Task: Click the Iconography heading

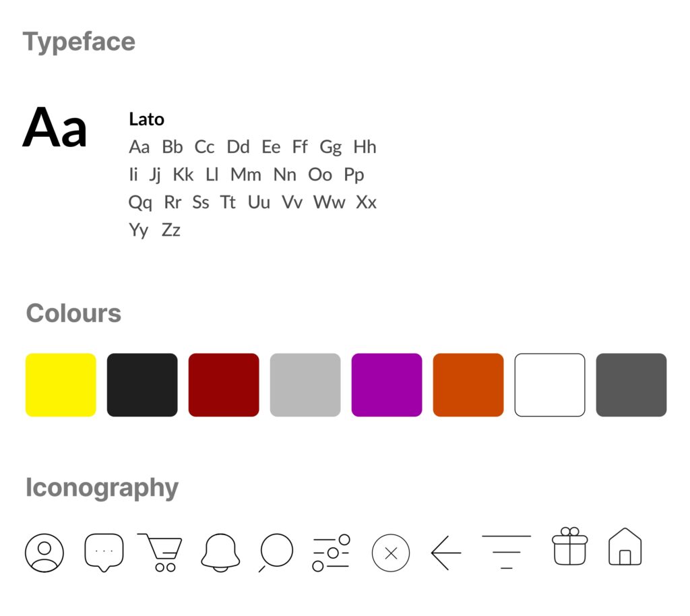Action: [x=102, y=487]
